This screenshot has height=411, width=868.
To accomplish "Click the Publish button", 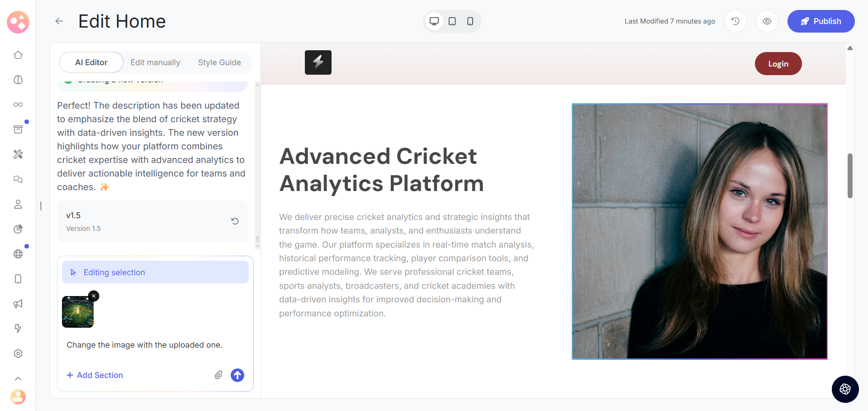I will tap(821, 21).
